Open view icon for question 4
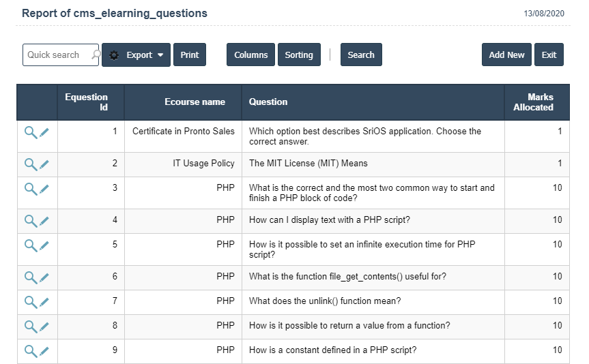Viewport: 589px width, 364px height. [31, 221]
